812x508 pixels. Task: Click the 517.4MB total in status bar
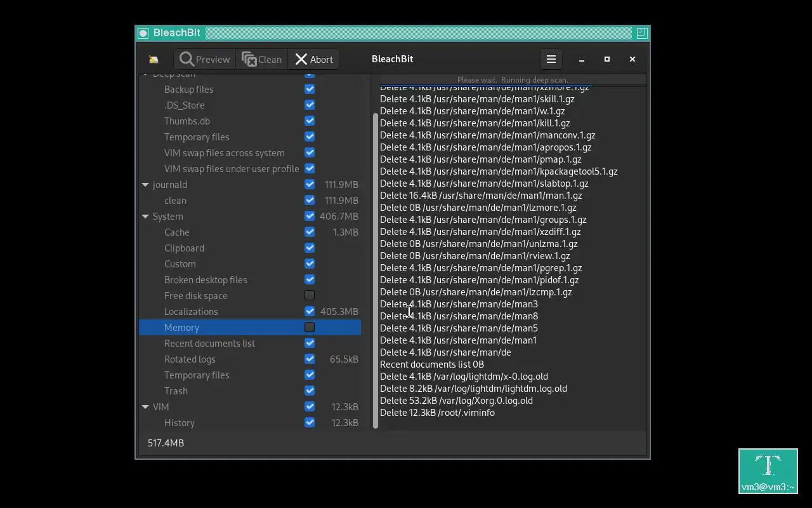(166, 443)
